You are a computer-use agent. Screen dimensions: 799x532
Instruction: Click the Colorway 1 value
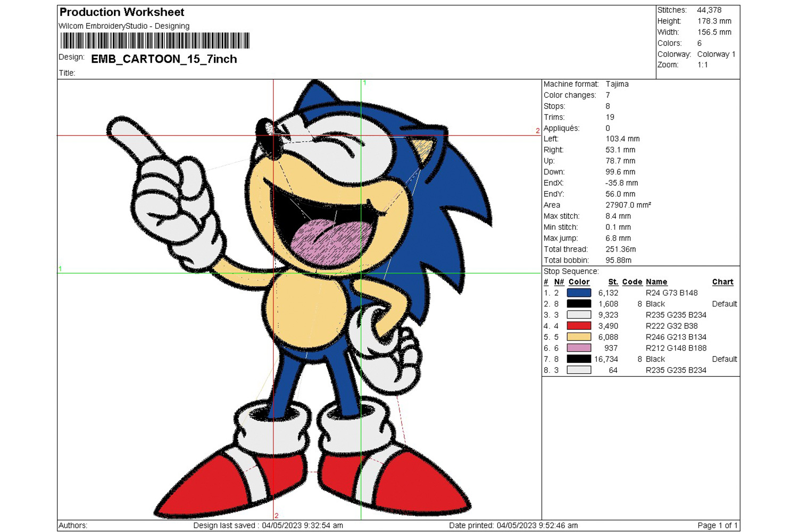click(716, 54)
